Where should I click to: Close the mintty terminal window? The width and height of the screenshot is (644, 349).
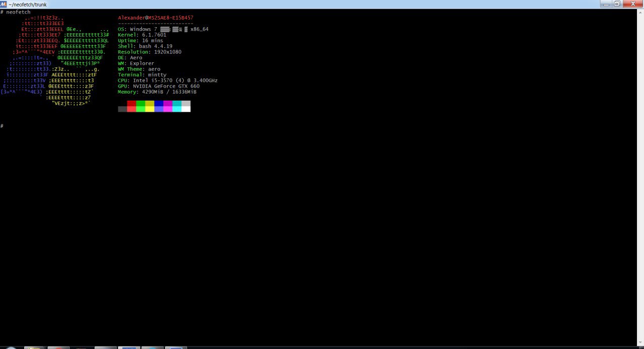[633, 4]
